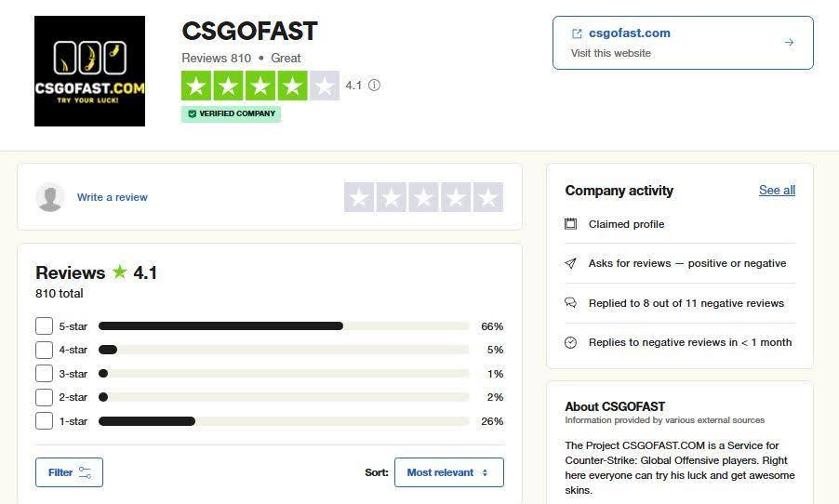Screen dimensions: 839x504
Task: Check the 3-star filter checkbox
Action: tap(44, 374)
